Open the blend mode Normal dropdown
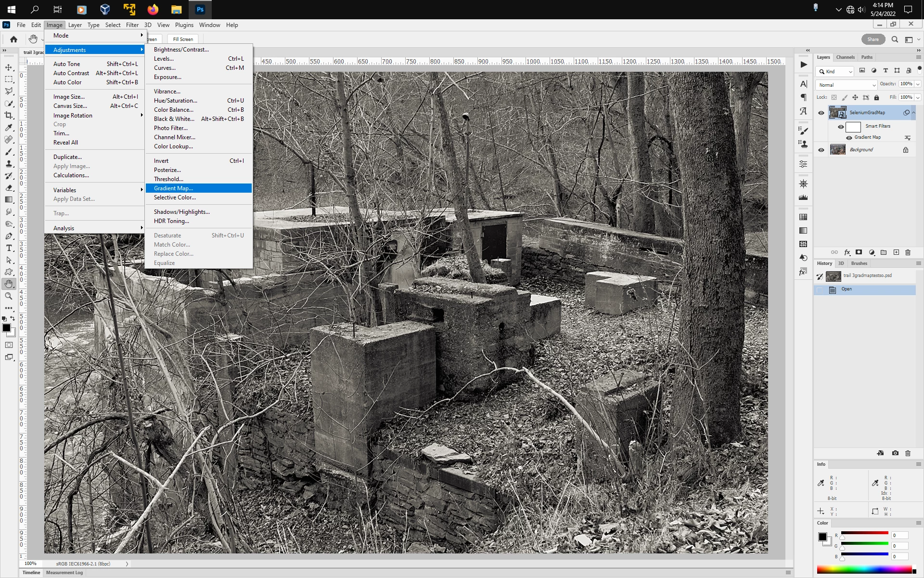This screenshot has width=924, height=578. click(847, 85)
